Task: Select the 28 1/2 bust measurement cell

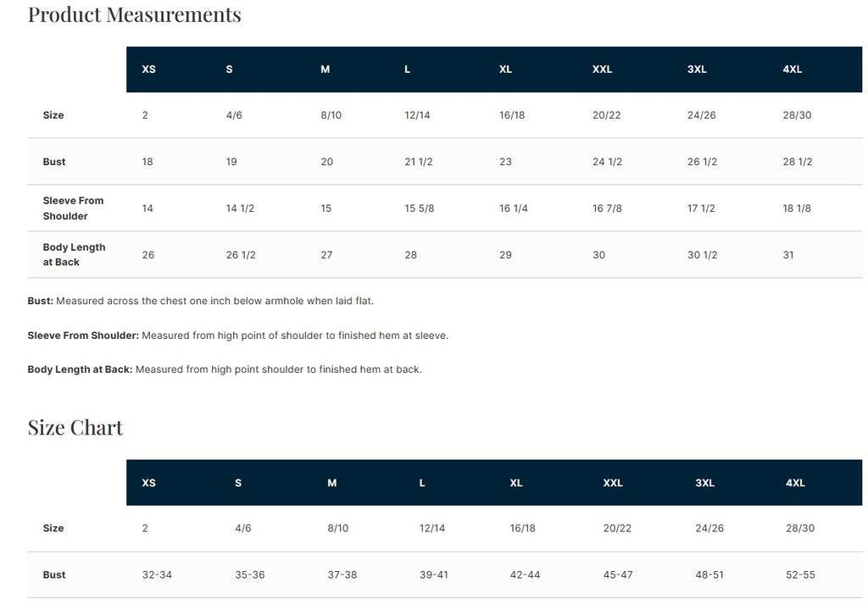Action: [x=798, y=162]
